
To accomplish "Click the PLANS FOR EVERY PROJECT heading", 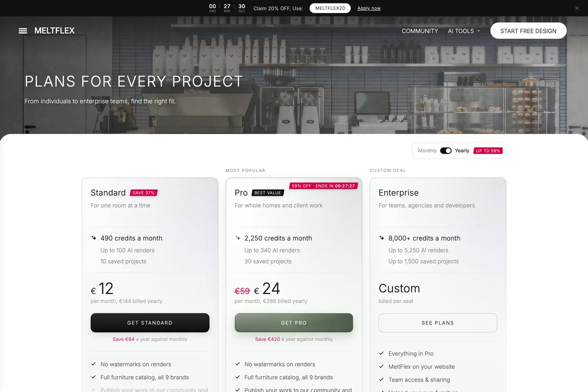I will 134,81.
